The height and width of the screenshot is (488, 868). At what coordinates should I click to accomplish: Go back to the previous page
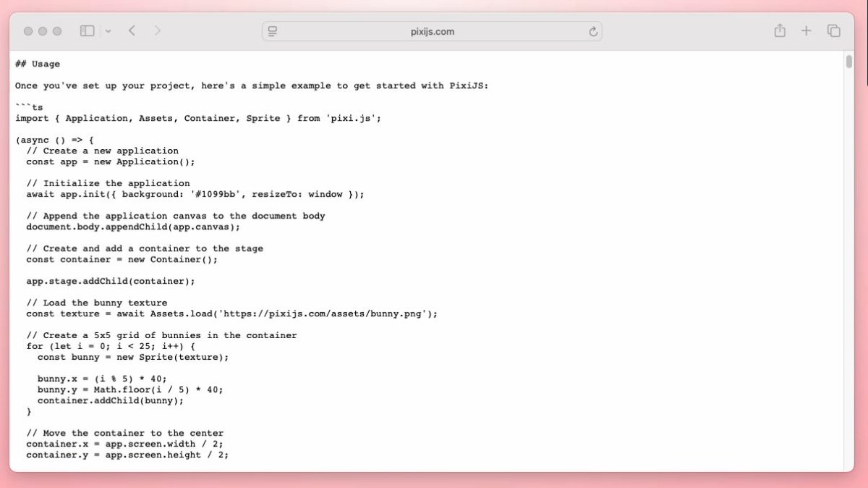(x=132, y=31)
